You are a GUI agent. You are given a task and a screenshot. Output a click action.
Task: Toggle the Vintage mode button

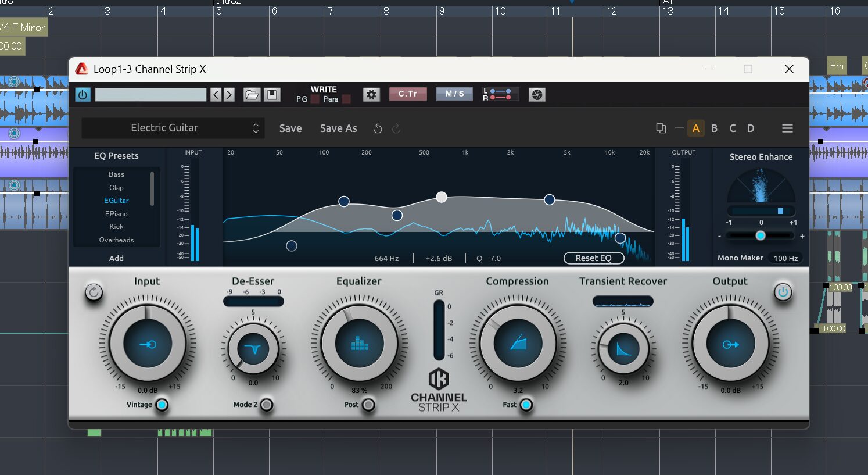[x=162, y=405]
